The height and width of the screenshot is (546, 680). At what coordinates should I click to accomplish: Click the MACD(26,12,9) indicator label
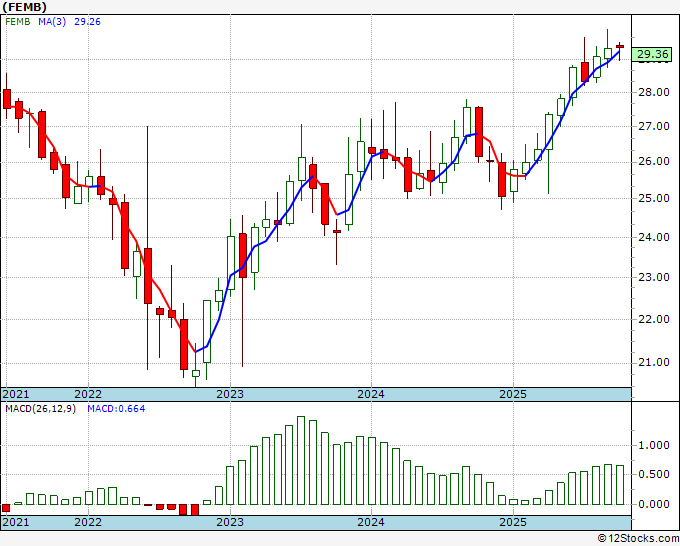(x=40, y=409)
